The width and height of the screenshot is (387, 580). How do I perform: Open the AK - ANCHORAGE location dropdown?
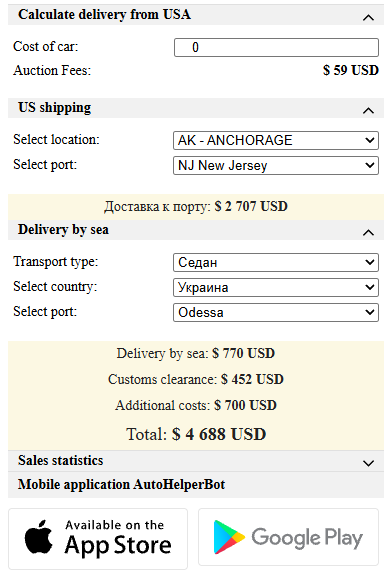point(276,140)
